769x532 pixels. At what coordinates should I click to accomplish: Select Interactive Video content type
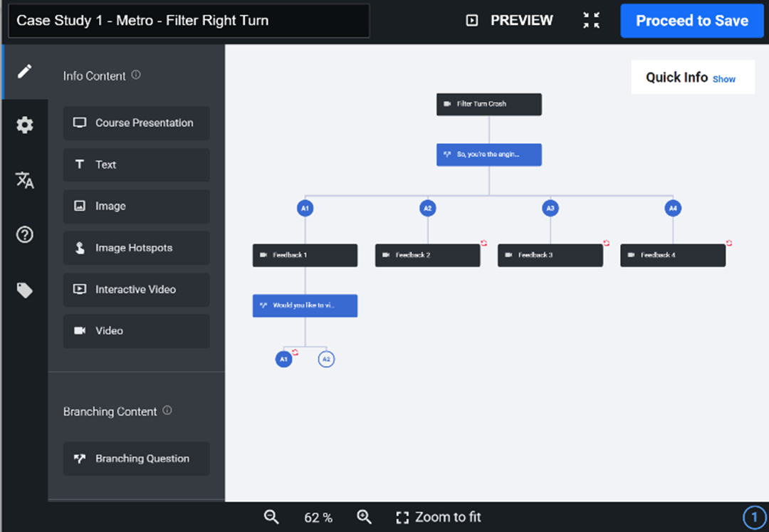point(136,290)
